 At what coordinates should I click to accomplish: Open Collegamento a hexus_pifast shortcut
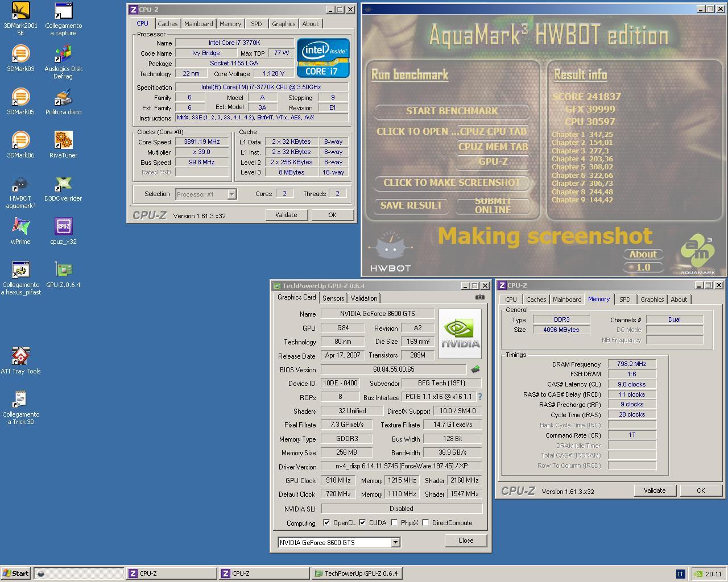point(20,278)
